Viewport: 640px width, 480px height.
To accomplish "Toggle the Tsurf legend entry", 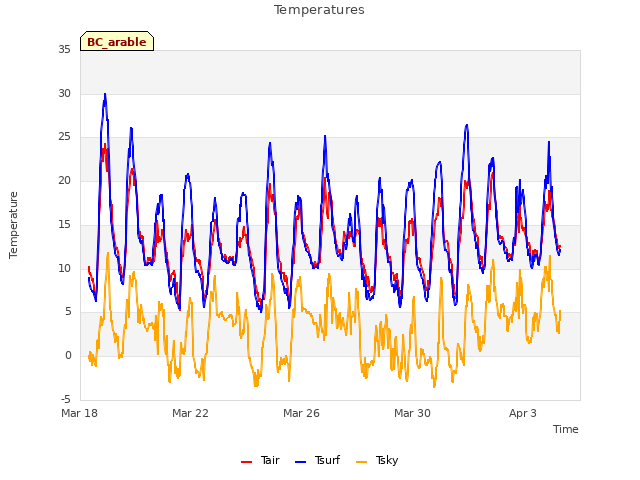I will (x=317, y=460).
